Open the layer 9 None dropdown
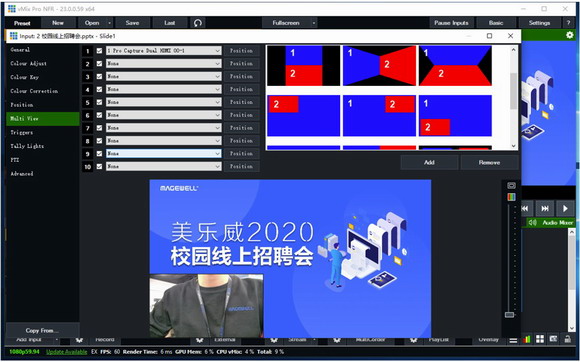580x362 pixels. [164, 153]
